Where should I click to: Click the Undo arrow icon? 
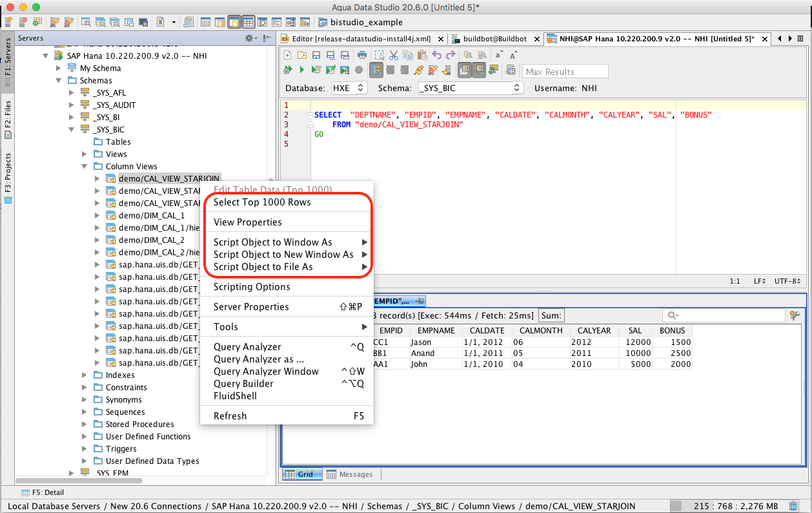tap(436, 55)
